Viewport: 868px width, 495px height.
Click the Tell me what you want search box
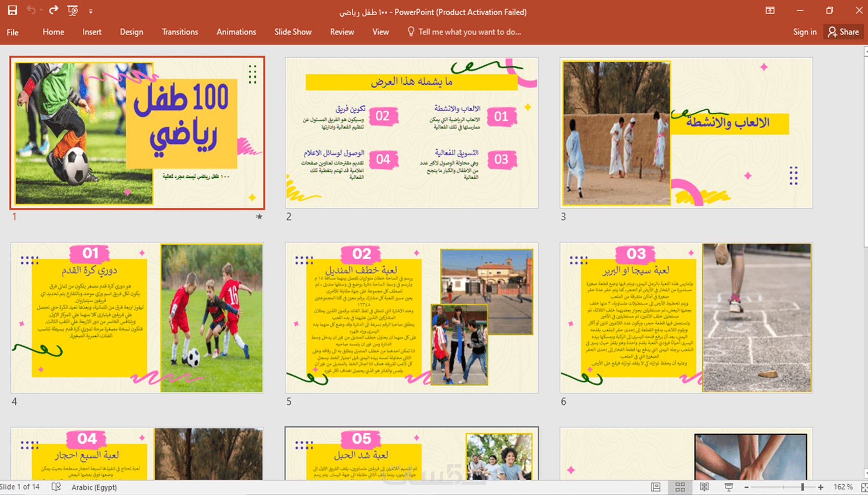click(x=465, y=32)
